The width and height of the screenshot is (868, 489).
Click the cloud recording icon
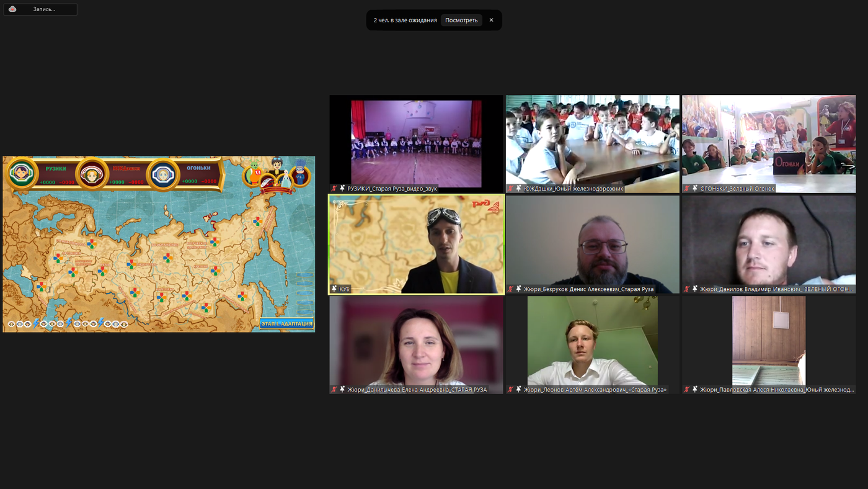pyautogui.click(x=12, y=9)
